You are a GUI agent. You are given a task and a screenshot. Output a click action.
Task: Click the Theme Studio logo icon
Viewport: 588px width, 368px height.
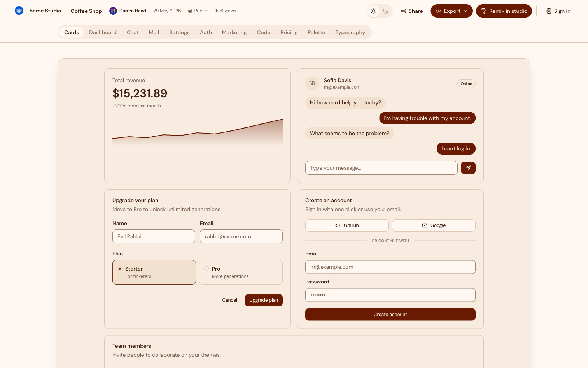pyautogui.click(x=19, y=11)
